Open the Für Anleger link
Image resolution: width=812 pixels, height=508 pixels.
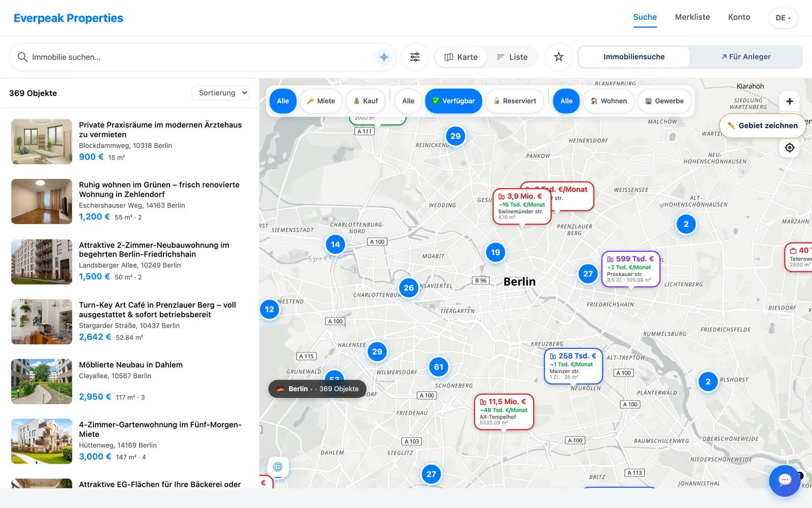[746, 57]
